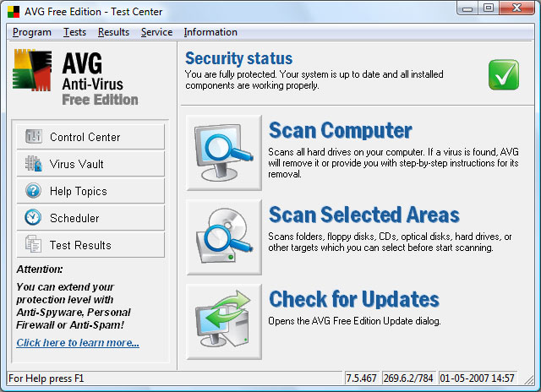This screenshot has width=541, height=392.
Task: Open the Service menu
Action: click(156, 32)
